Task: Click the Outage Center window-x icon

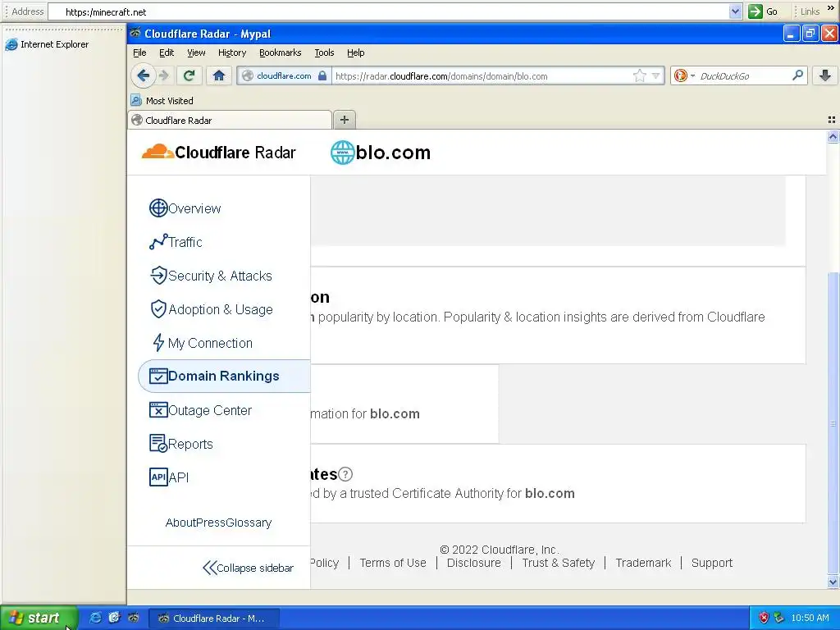Action: point(158,410)
